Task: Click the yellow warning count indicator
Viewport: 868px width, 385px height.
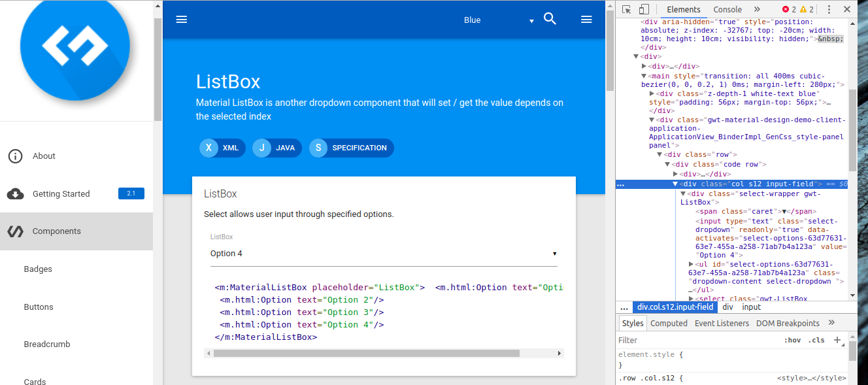Action: coord(807,9)
